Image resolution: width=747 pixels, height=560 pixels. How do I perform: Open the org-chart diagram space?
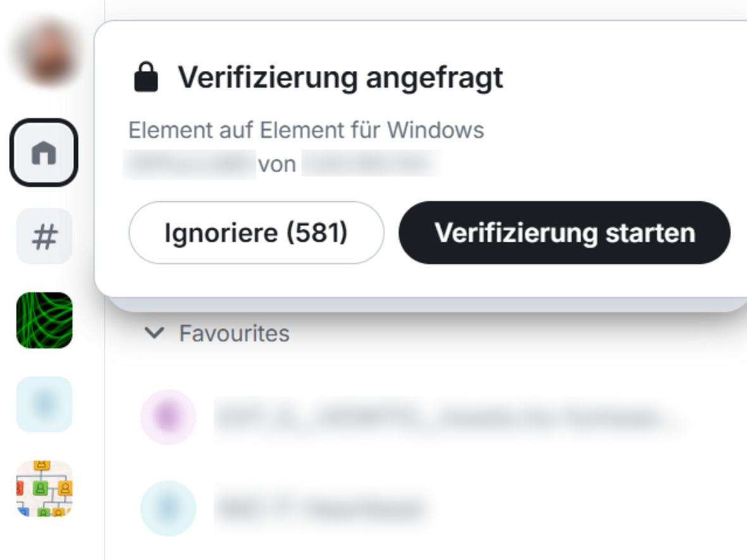coord(44,488)
